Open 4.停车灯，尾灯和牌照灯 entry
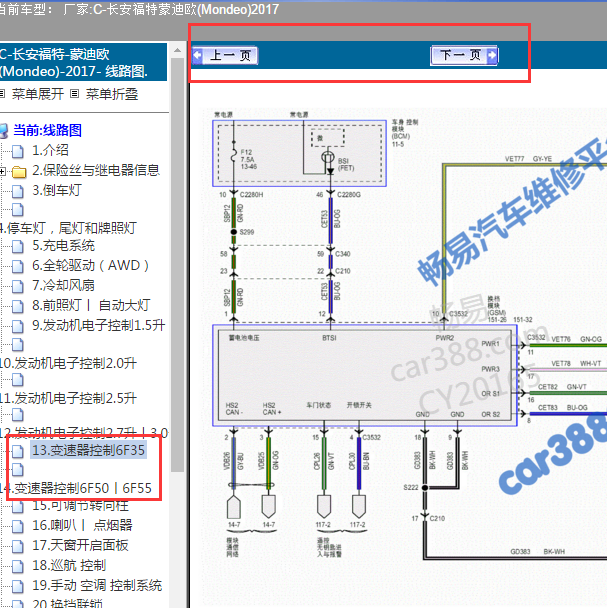This screenshot has height=608, width=607. click(x=68, y=228)
